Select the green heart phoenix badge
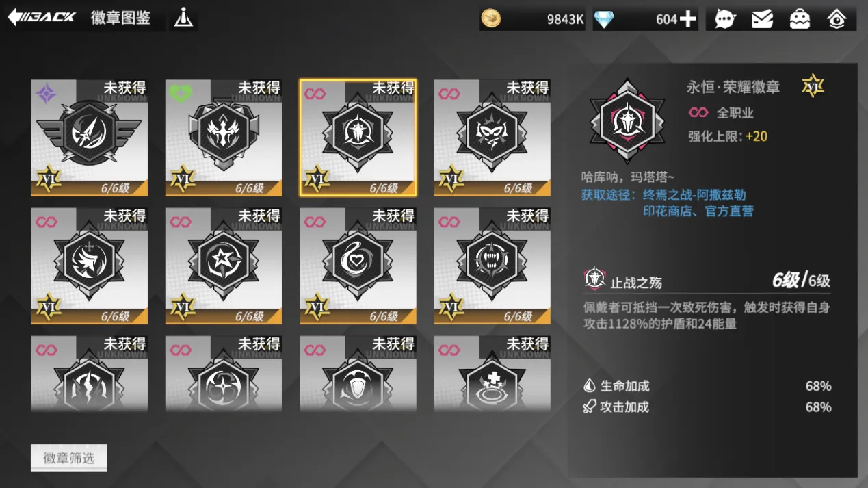 pyautogui.click(x=224, y=138)
